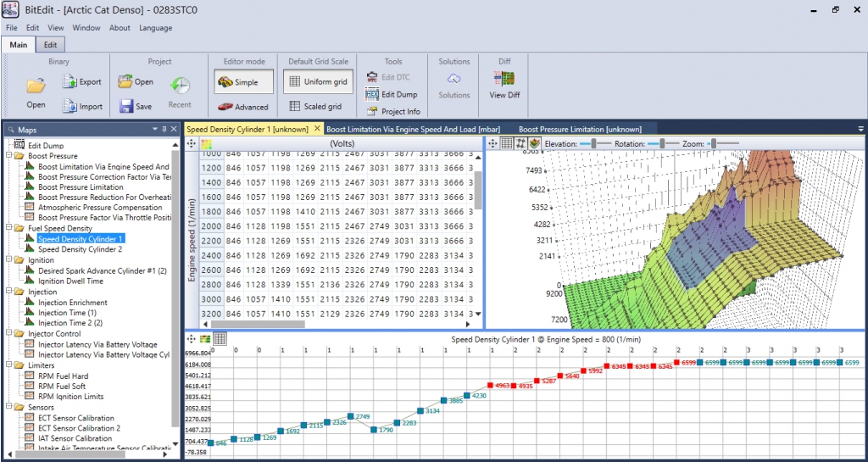Close the Maps panel
Image resolution: width=868 pixels, height=462 pixels.
click(173, 129)
